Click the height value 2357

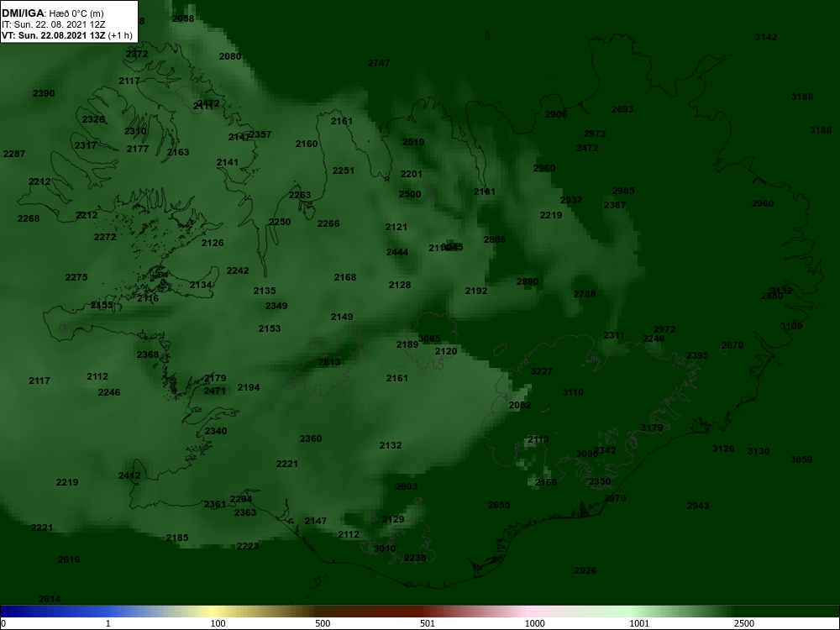click(x=260, y=134)
